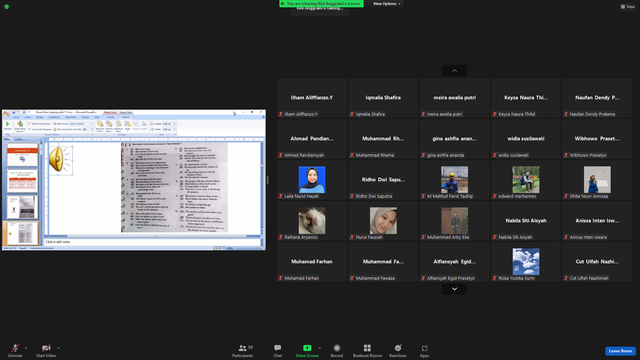
Task: Select fourth highlighted slide thumbnail
Action: (x=22, y=233)
